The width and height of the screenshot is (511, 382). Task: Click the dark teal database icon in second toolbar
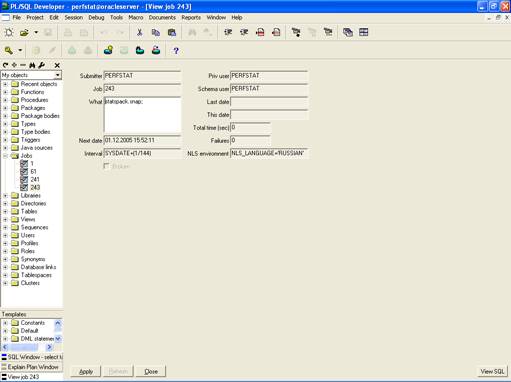(x=140, y=50)
